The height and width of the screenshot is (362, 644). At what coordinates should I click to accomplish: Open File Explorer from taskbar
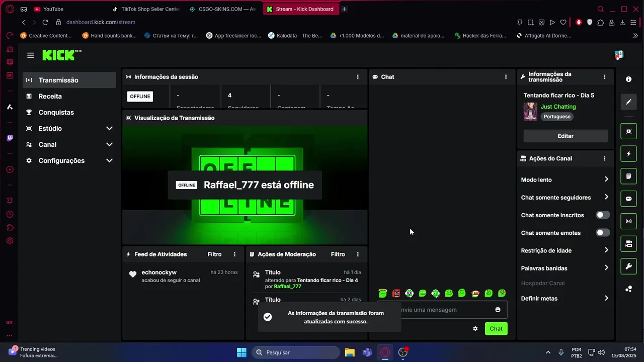point(350,352)
